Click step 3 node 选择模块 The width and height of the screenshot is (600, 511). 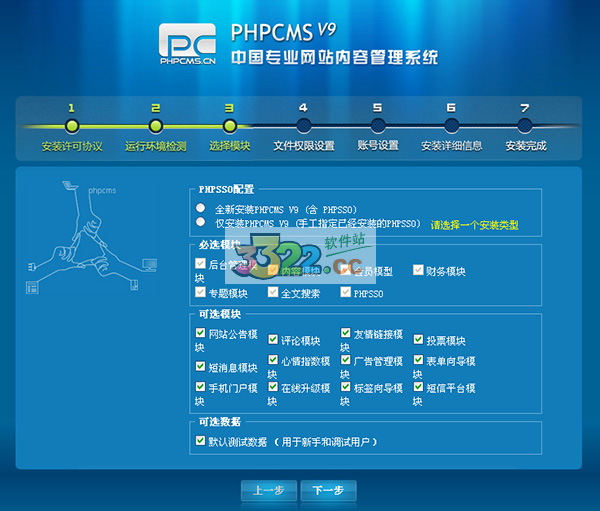[230, 126]
